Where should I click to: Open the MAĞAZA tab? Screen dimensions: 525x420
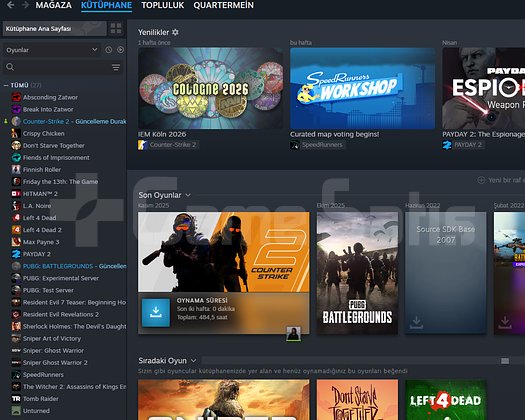click(x=54, y=5)
